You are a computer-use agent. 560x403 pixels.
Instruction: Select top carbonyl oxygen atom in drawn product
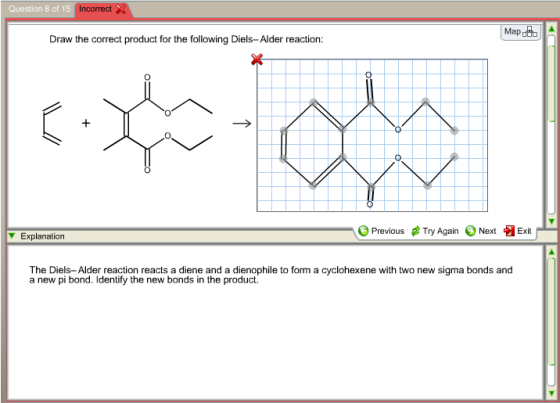click(x=369, y=75)
